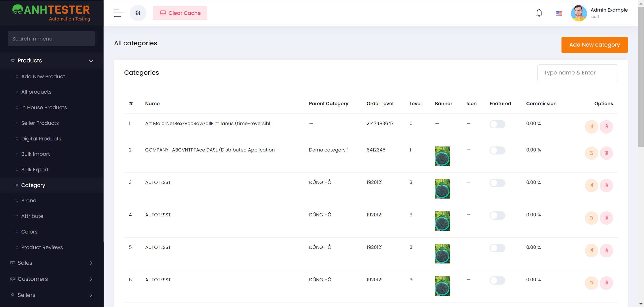Toggle Featured switch in row 4
Viewport: 644px width, 307px height.
click(x=497, y=215)
